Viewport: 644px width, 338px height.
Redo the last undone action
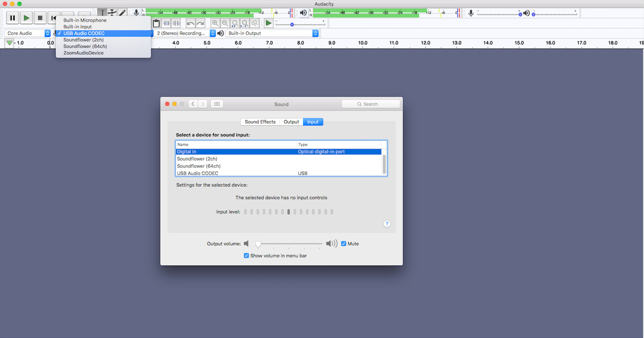coord(200,23)
